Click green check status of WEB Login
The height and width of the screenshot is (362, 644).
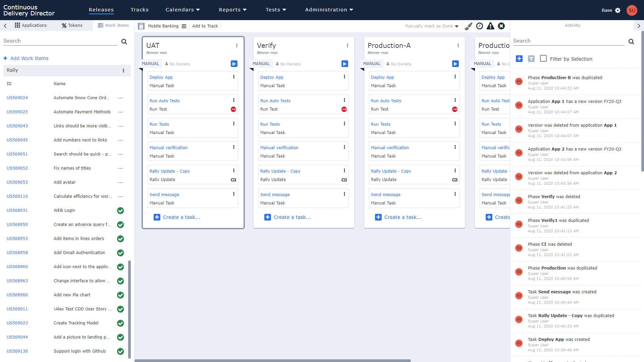point(120,210)
